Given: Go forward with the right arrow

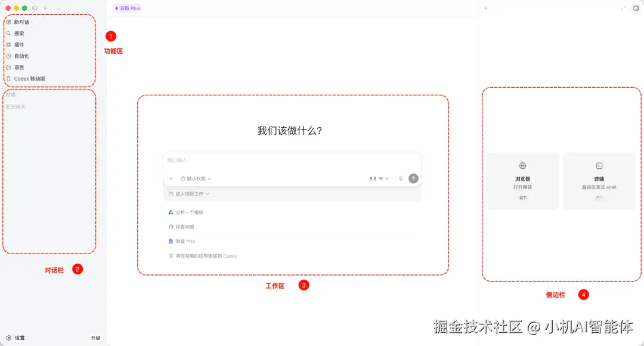Looking at the screenshot, I should [x=57, y=8].
